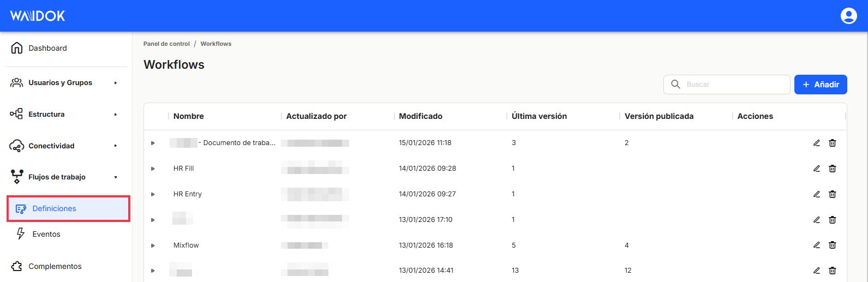Edit the HR Fill workflow pencil icon
This screenshot has width=868, height=282.
click(816, 169)
